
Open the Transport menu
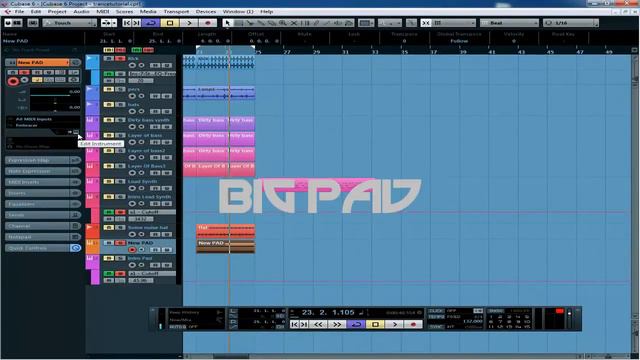point(176,11)
